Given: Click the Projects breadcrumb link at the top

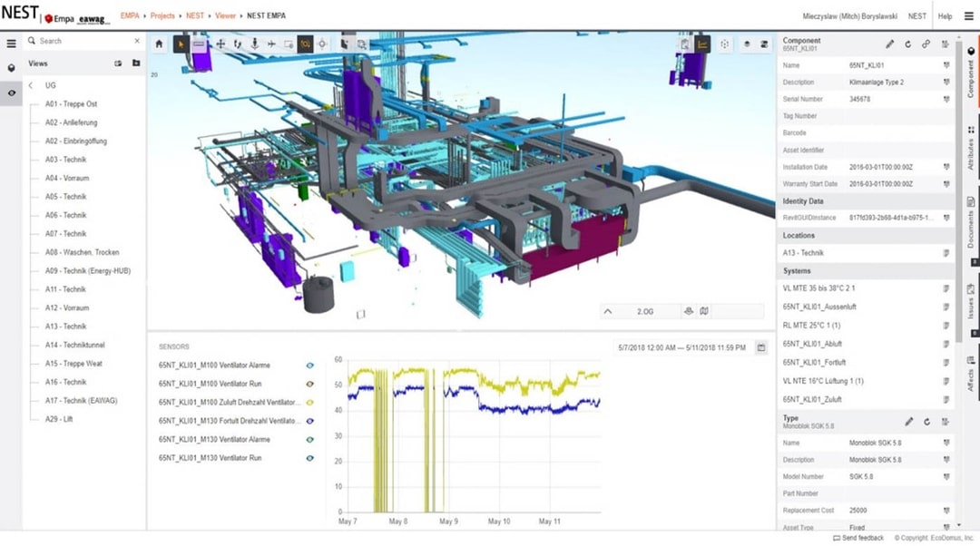Looking at the screenshot, I should coord(163,15).
